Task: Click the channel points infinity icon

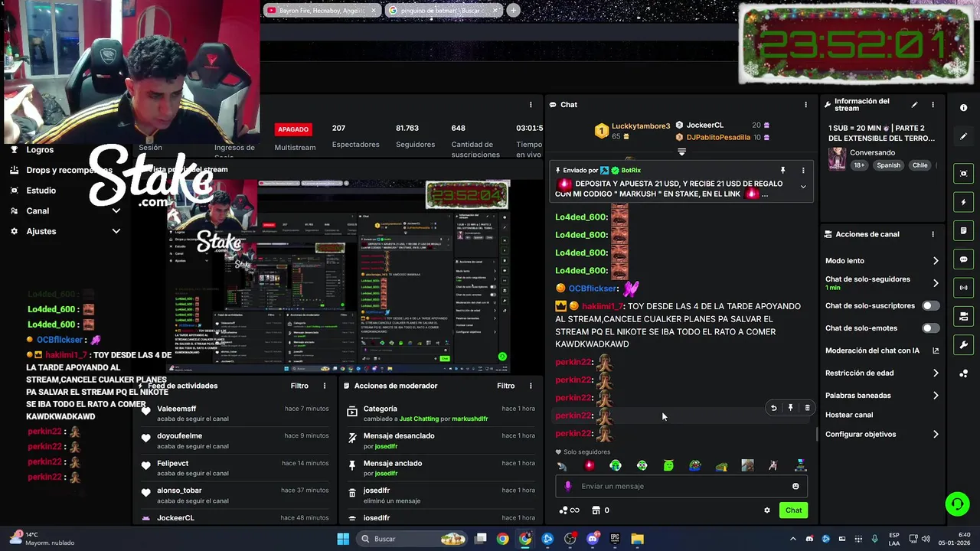Action: (569, 510)
